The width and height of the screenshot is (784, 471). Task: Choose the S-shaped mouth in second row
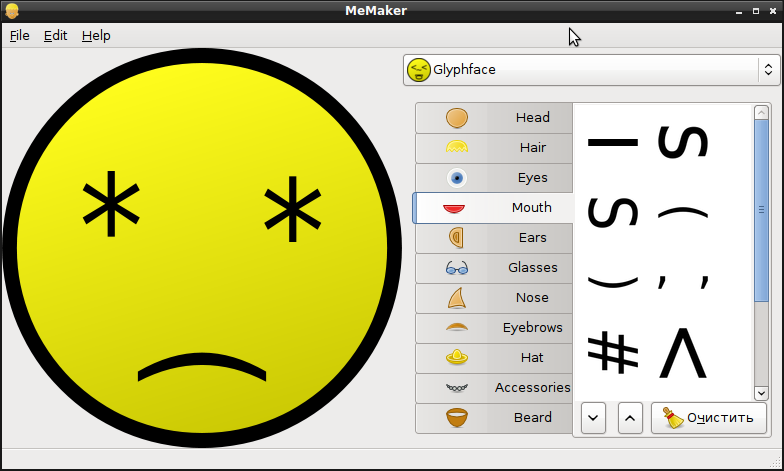click(x=613, y=212)
